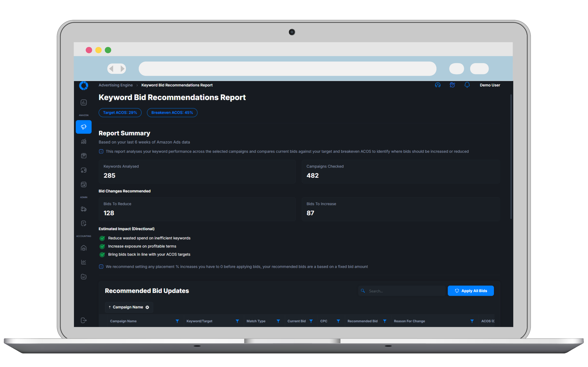The image size is (588, 367).
Task: Click the dashboard chart icon in sidebar
Action: 84,103
